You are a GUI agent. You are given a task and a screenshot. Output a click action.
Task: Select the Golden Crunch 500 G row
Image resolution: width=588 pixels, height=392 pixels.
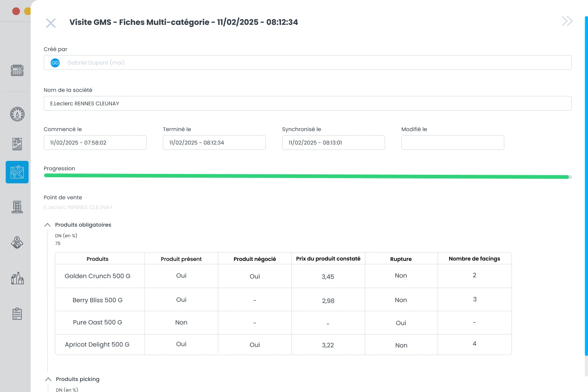283,276
